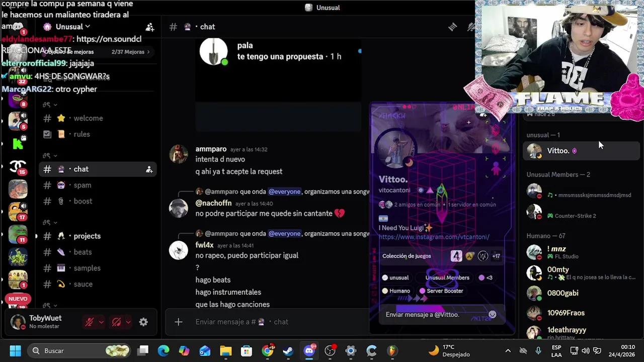Click the plus attach button in message bar
This screenshot has height=362, width=644.
pyautogui.click(x=178, y=322)
